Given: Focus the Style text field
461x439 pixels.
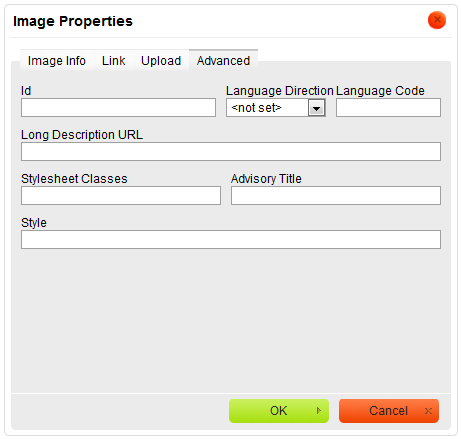Looking at the screenshot, I should (x=231, y=239).
